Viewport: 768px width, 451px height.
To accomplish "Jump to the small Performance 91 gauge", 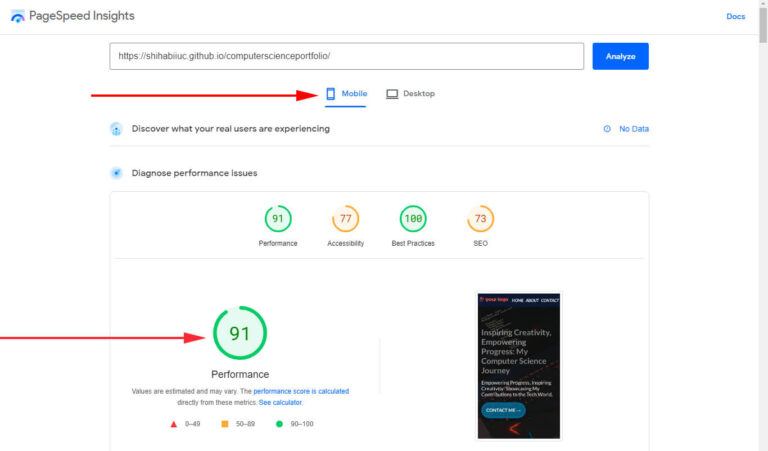I will (x=278, y=219).
